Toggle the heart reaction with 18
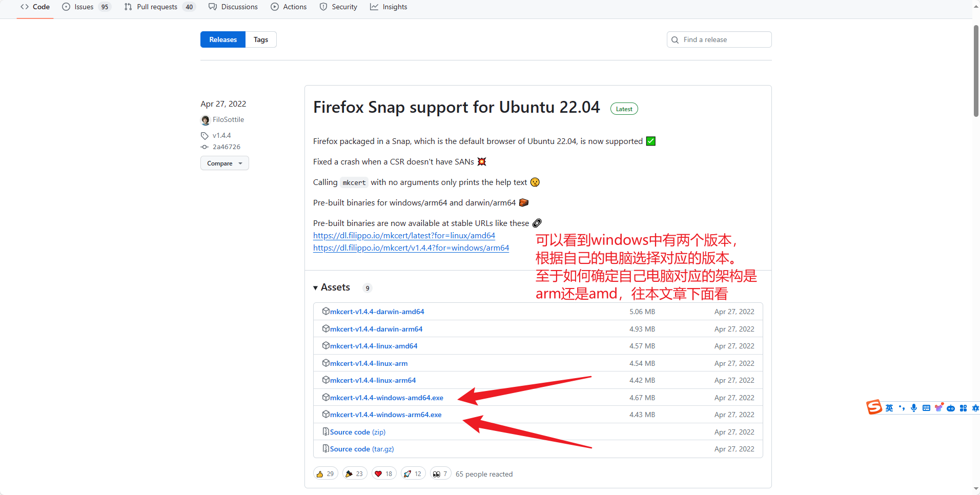Image resolution: width=980 pixels, height=495 pixels. pos(383,474)
